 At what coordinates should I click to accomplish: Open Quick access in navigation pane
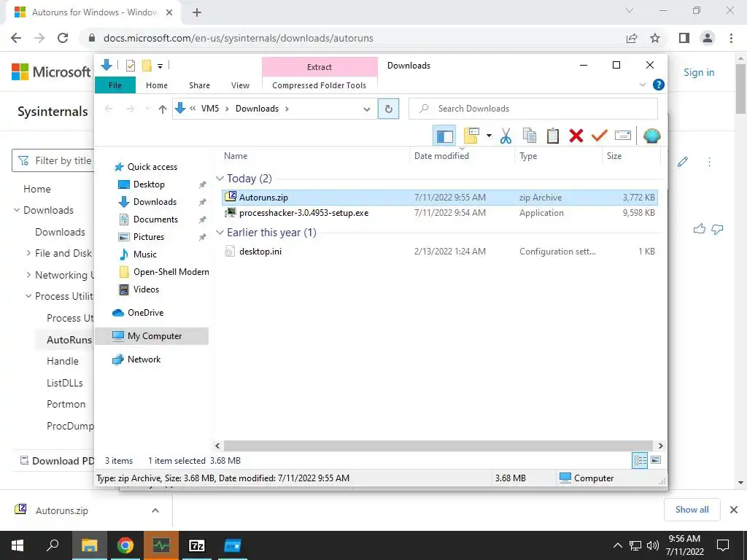click(x=152, y=167)
